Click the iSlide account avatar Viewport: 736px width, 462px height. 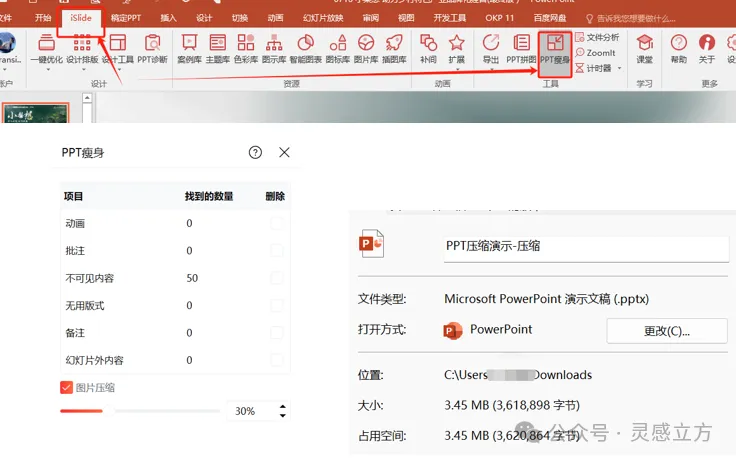[8, 43]
